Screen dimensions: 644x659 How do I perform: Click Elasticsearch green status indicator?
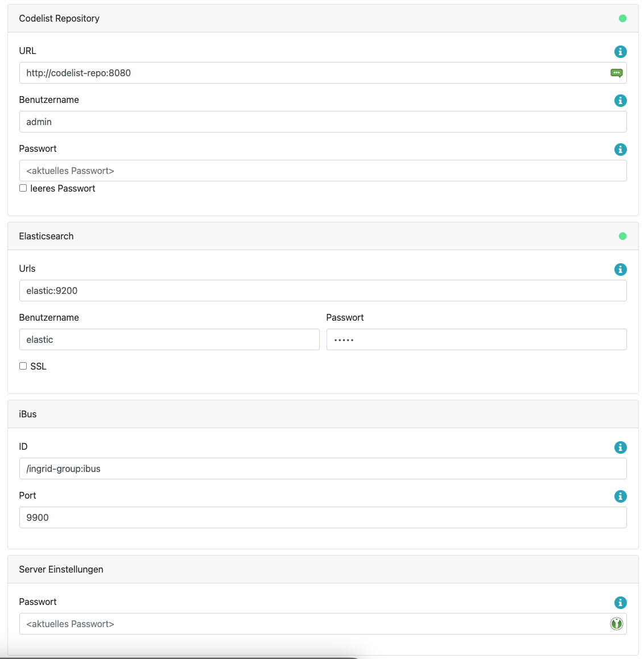622,236
